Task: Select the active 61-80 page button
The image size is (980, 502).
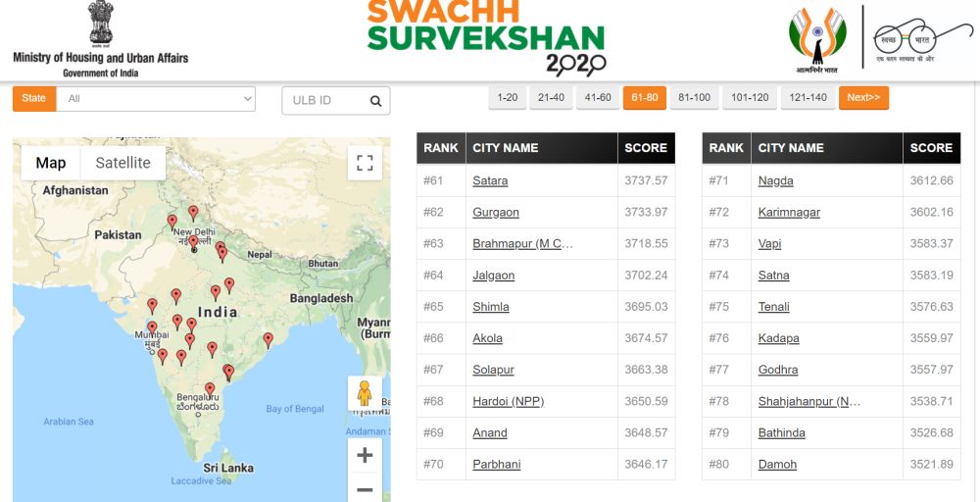Action: 645,97
